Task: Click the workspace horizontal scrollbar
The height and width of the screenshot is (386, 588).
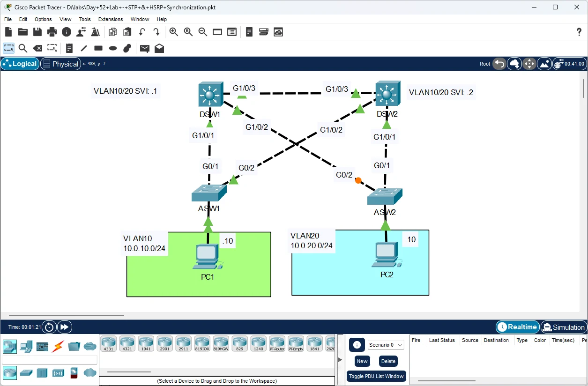Action: coord(67,316)
